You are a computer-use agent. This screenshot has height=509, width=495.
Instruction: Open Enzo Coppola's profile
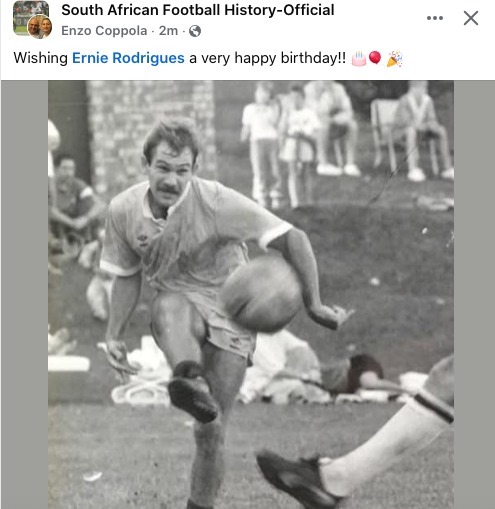point(104,31)
